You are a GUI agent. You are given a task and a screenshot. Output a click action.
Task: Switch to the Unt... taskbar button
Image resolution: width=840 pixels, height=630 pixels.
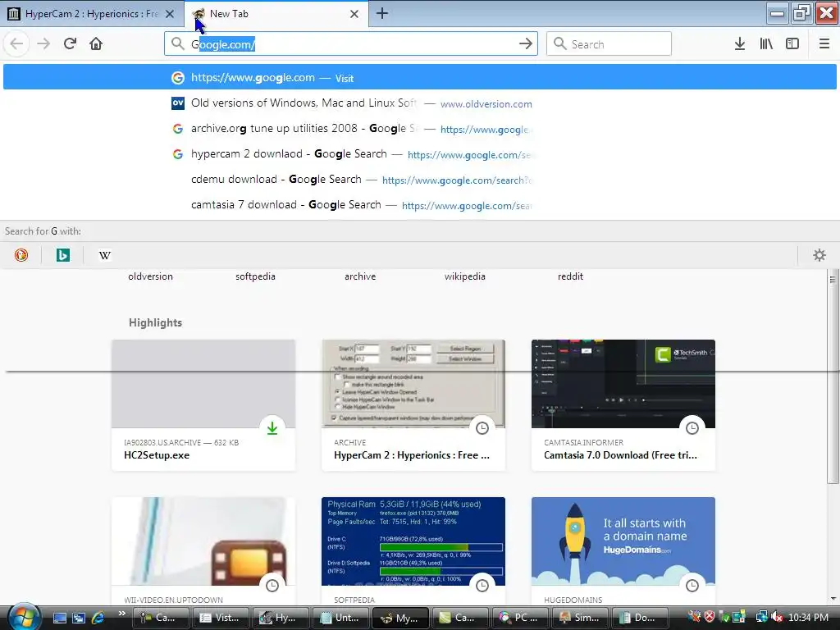click(x=340, y=618)
